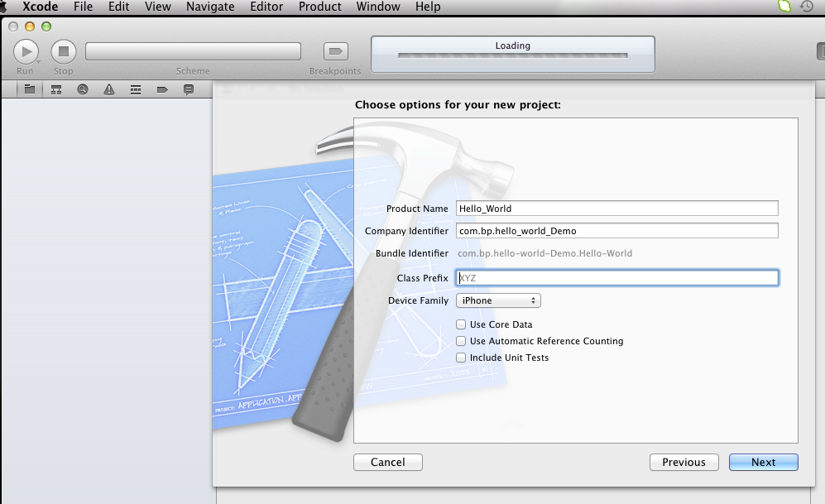Show the Project navigator folder icon
Screen dimensions: 825x504
pos(30,89)
